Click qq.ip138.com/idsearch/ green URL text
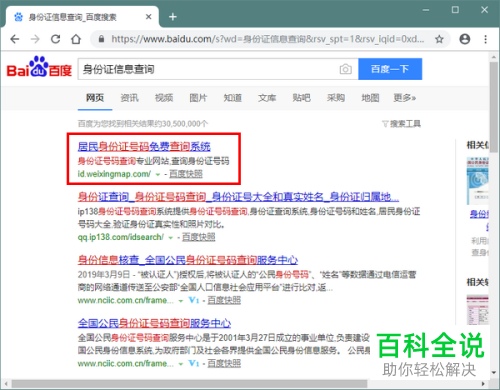Image resolution: width=500 pixels, height=390 pixels. [121, 237]
